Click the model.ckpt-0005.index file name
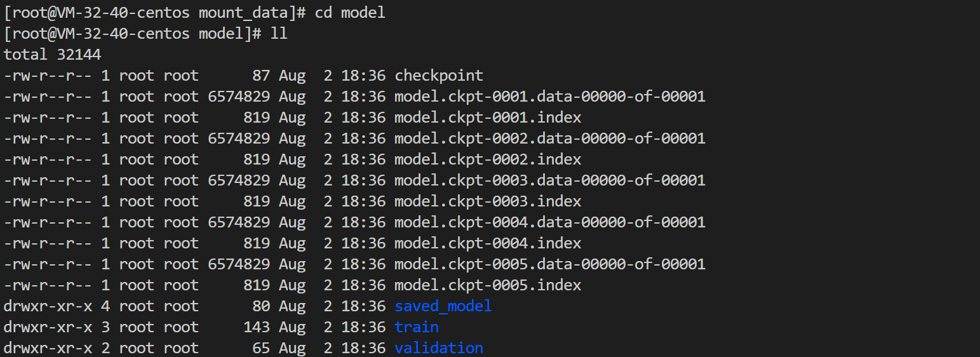This screenshot has width=980, height=357. tap(487, 285)
